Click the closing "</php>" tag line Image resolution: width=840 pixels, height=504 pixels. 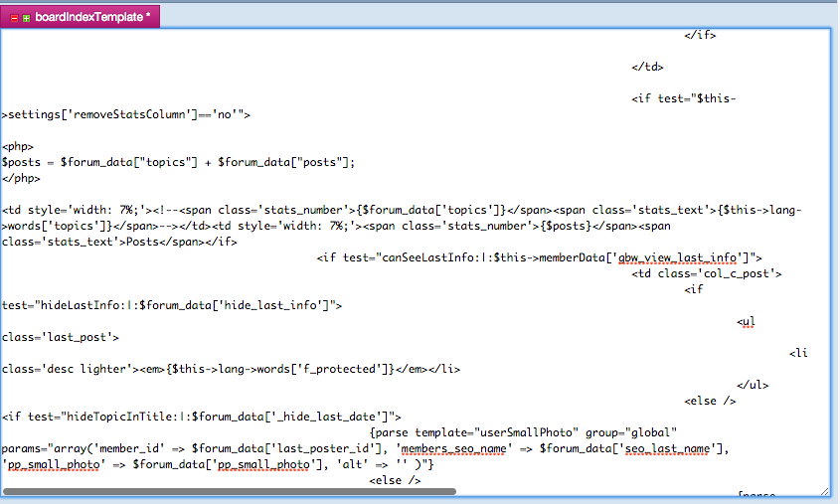21,178
